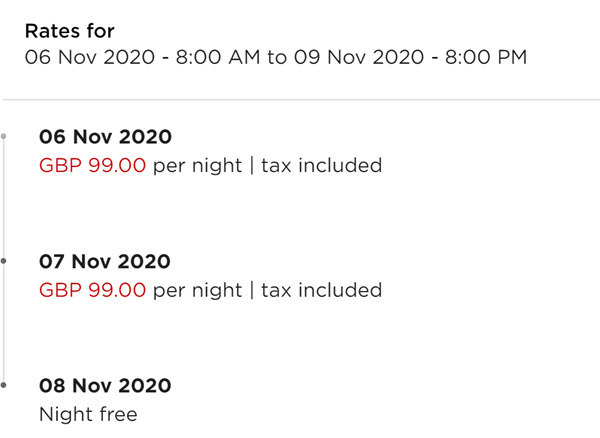Viewport: 600px width, 438px height.
Task: Select the 07 Nov 2020 date heading
Action: (105, 262)
